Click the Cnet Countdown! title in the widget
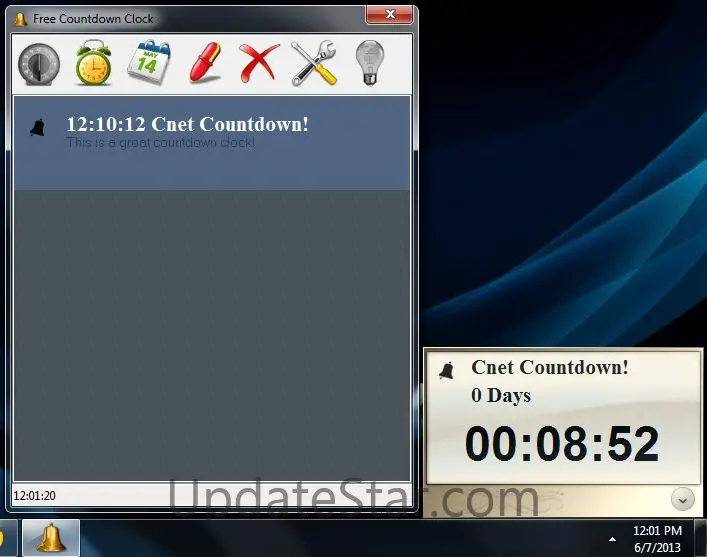 (x=550, y=368)
